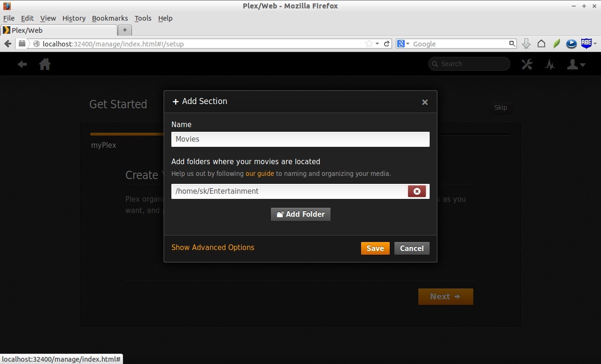The image size is (601, 364).
Task: Click the Add Folder button
Action: 300,214
